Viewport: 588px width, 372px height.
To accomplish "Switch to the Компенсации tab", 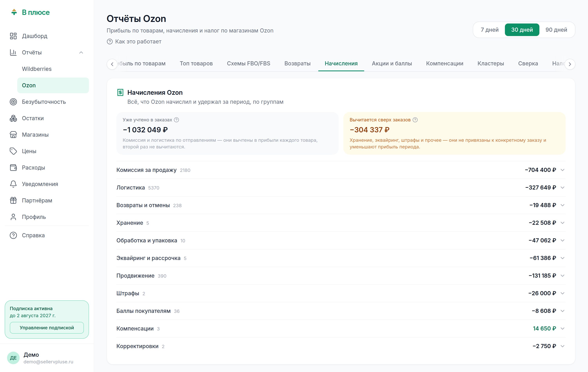I will 444,64.
